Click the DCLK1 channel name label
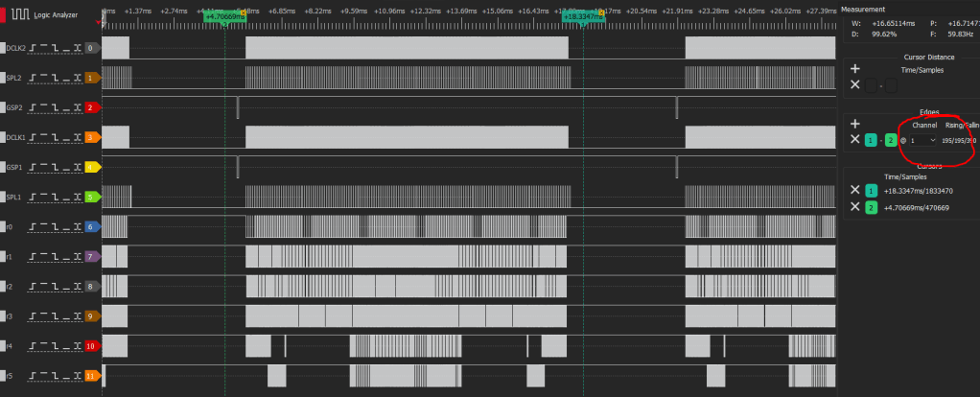 (14, 137)
